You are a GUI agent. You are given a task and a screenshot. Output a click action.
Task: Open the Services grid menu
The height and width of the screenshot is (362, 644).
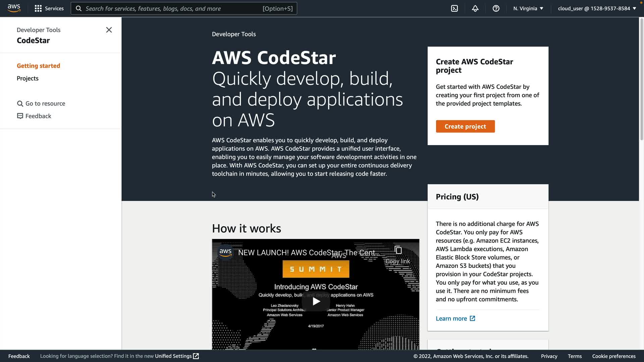49,8
